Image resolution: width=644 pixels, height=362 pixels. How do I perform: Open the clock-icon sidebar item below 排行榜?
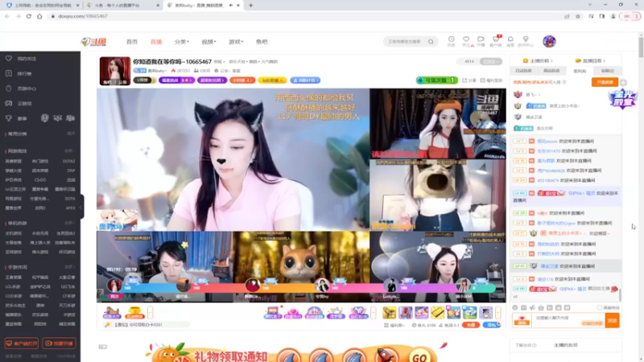[x=27, y=88]
